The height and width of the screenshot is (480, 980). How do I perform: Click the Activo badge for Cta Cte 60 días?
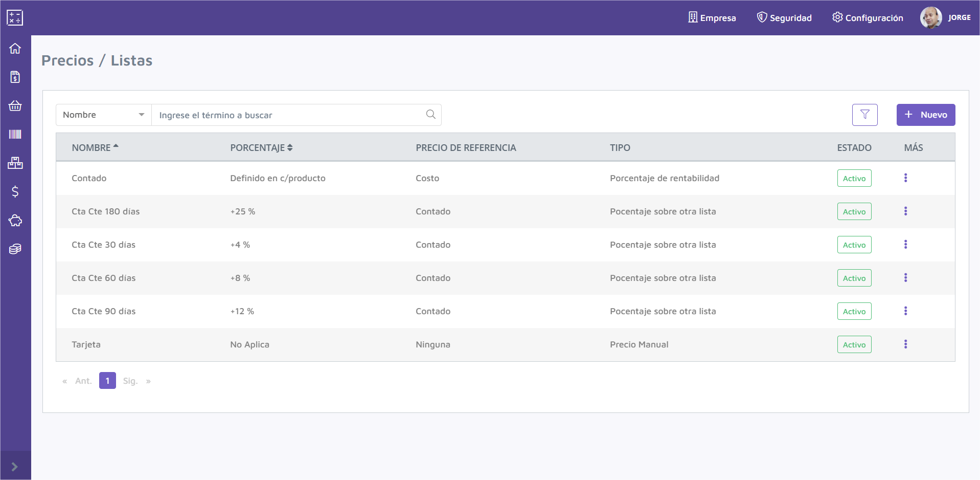click(x=854, y=278)
